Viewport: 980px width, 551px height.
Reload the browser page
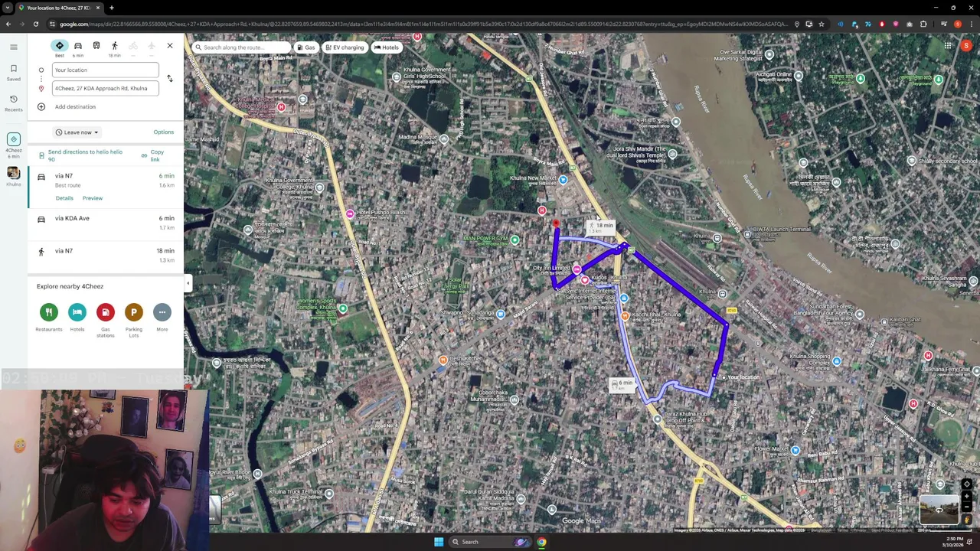(x=35, y=24)
